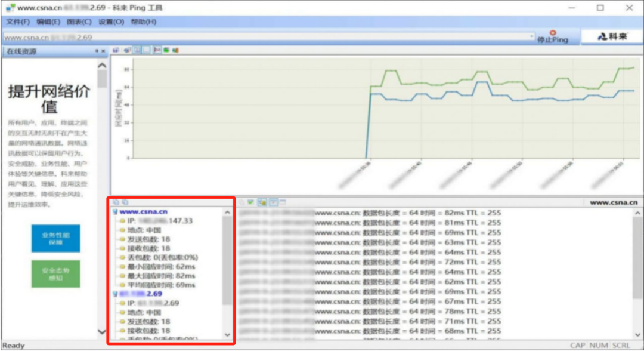Click the green chart toolbar icon
644x351 pixels.
[x=166, y=50]
